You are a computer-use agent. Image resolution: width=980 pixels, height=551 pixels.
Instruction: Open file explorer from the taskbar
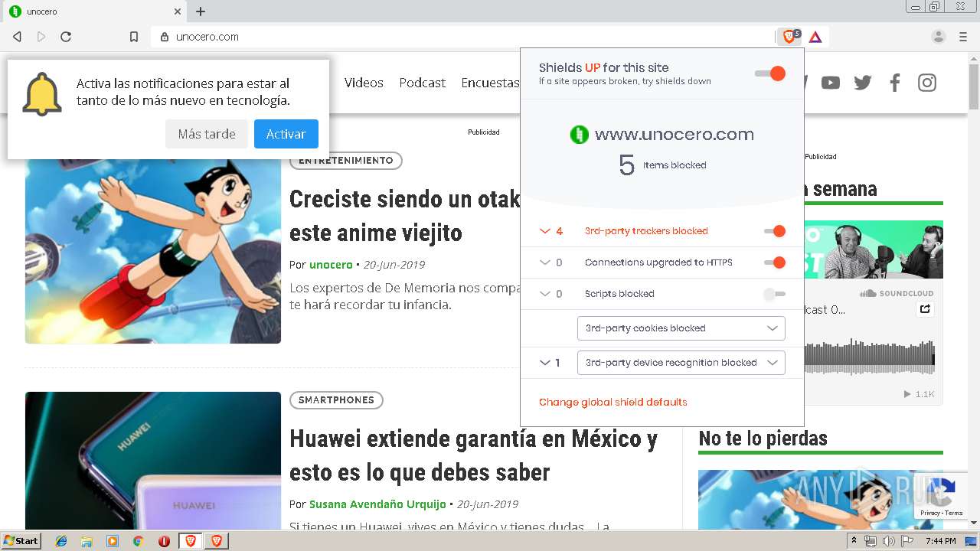(x=87, y=541)
